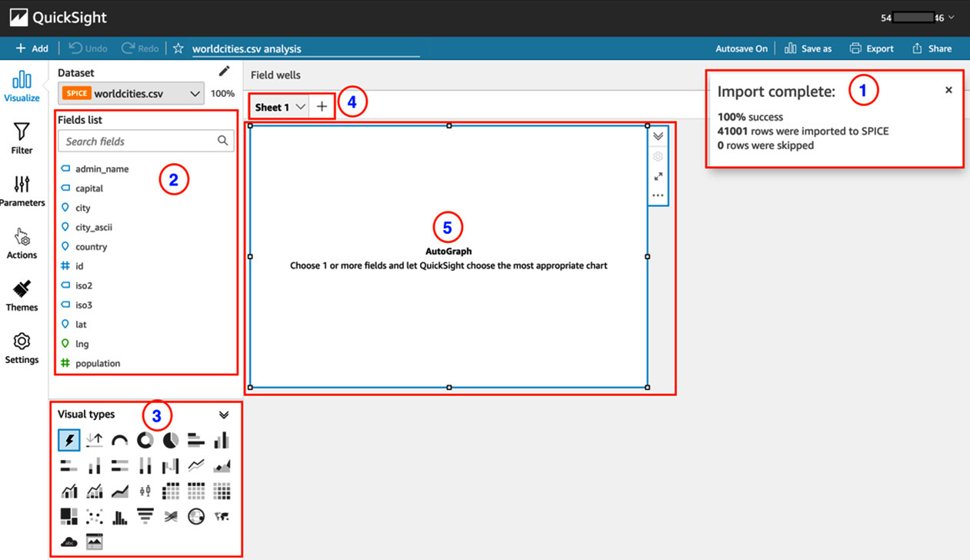Open the Visualize pane in sidebar
The height and width of the screenshot is (560, 970).
click(x=22, y=86)
